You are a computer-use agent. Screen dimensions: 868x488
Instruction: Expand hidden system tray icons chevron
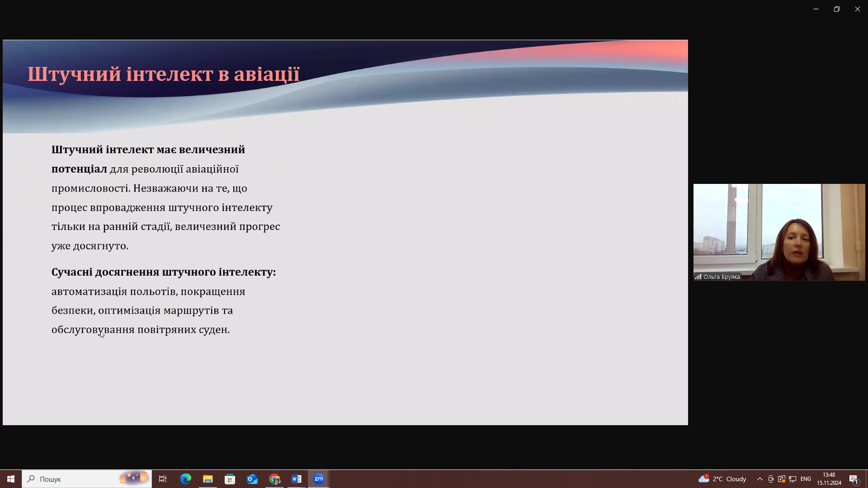pos(760,479)
